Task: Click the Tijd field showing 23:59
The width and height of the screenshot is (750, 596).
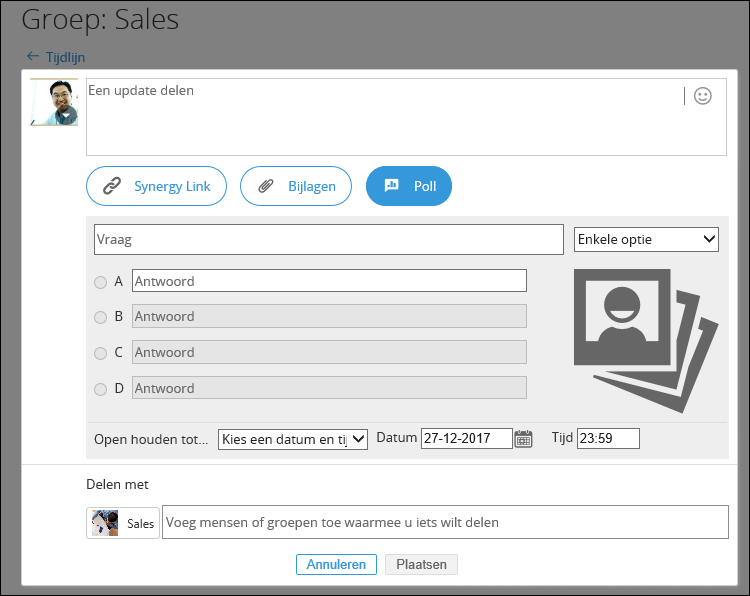Action: coord(608,438)
